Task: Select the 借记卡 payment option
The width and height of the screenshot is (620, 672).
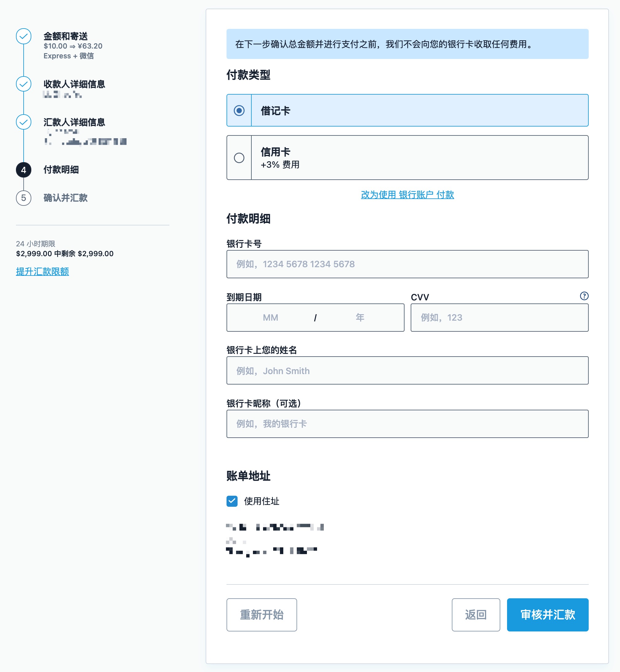Action: click(x=238, y=111)
